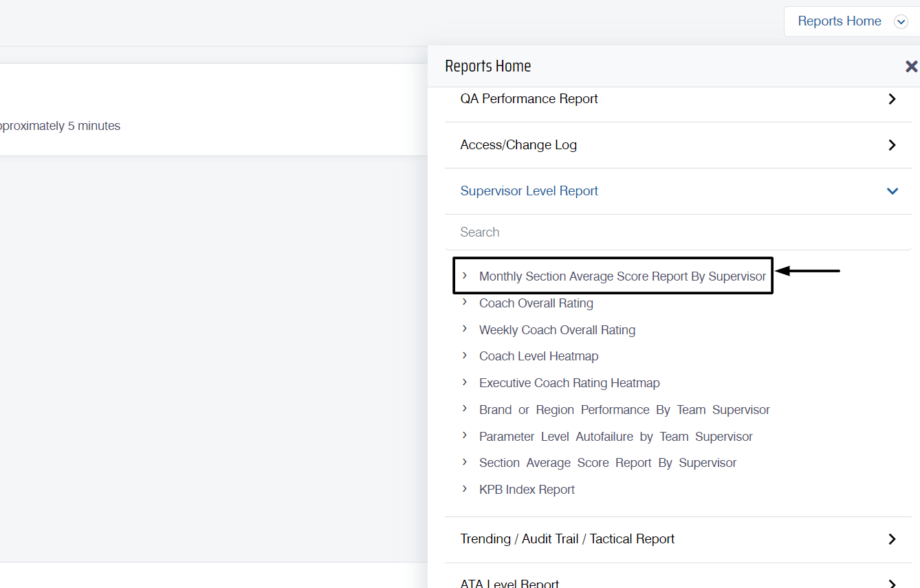The width and height of the screenshot is (920, 588).
Task: Click arrow next to Trending / Audit Trail
Action: click(892, 539)
